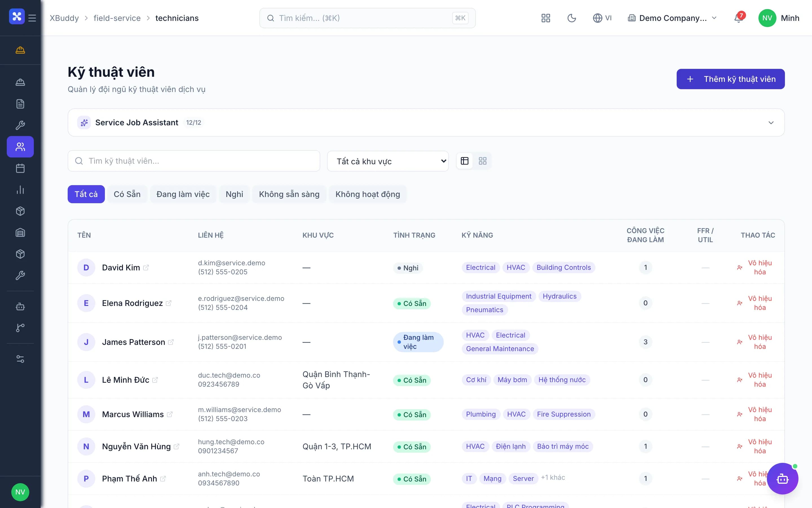
Task: Open Nguyễn Văn Hùng external link icon
Action: (x=176, y=446)
